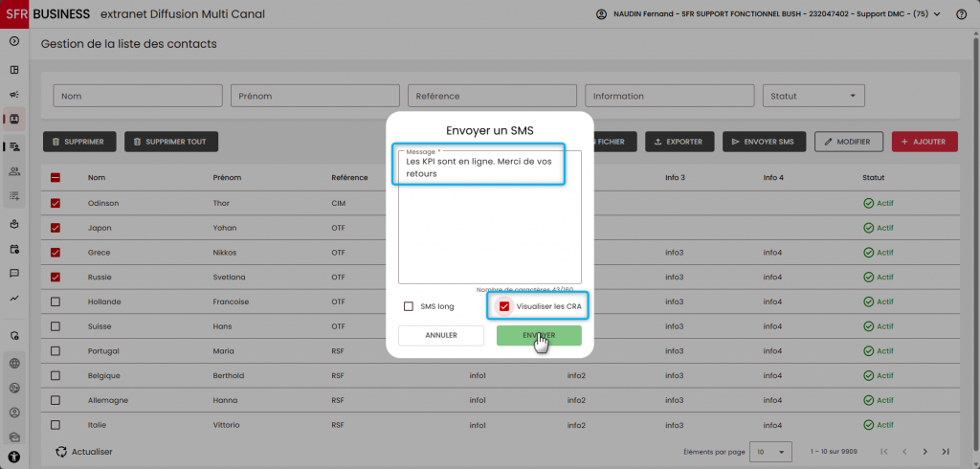Focus the Information filter field
The image size is (980, 469).
669,96
